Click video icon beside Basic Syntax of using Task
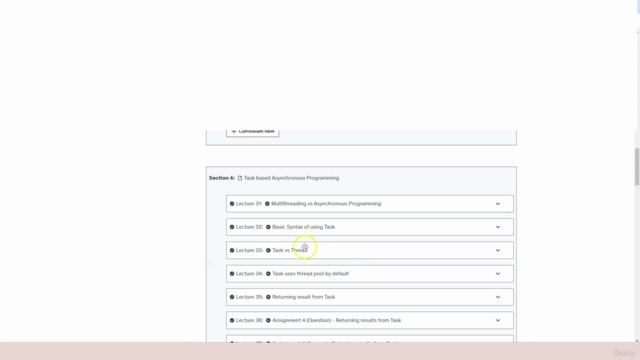This screenshot has width=640, height=360. pyautogui.click(x=268, y=227)
